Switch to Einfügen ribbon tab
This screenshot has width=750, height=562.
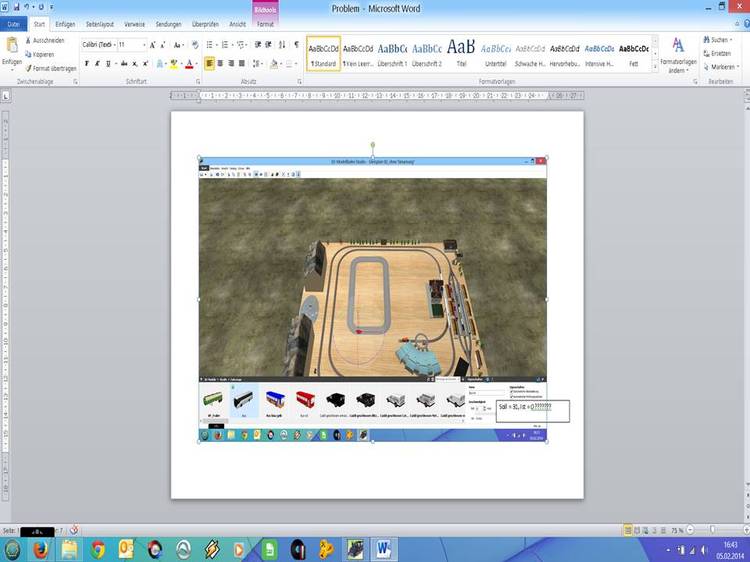click(65, 24)
